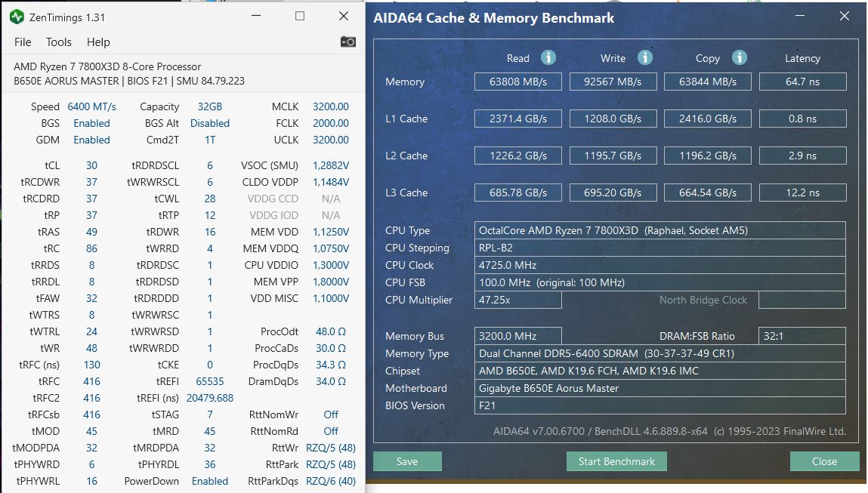Click Memory Read value 63808 MB/s
The width and height of the screenshot is (868, 493).
coord(518,82)
